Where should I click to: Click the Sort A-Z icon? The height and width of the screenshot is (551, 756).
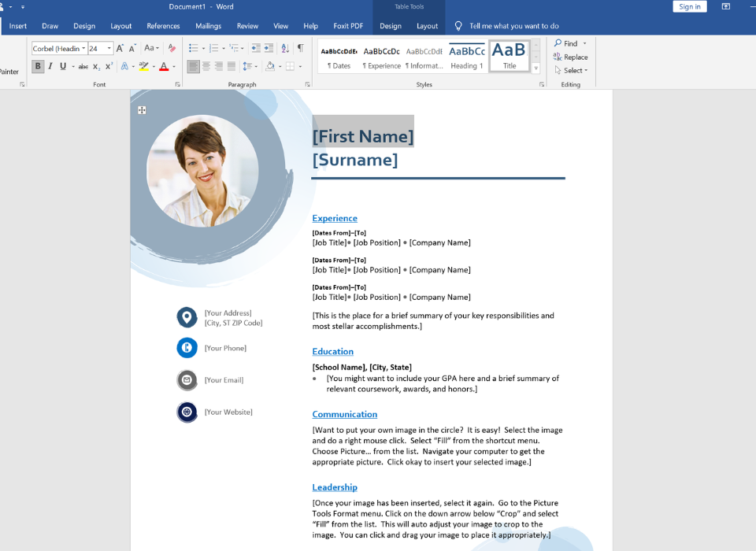[285, 48]
